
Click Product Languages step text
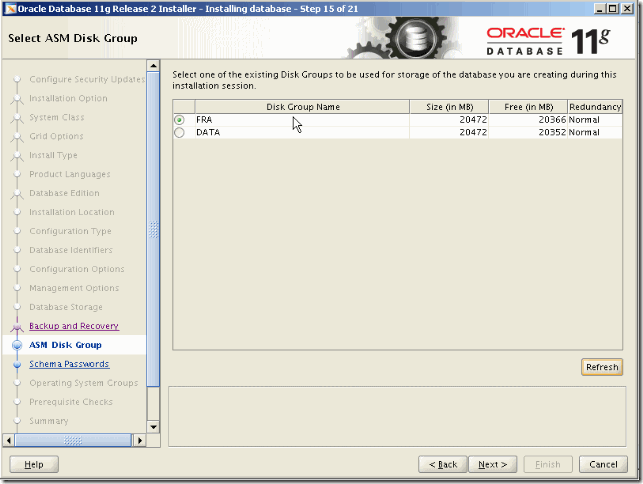pos(70,174)
